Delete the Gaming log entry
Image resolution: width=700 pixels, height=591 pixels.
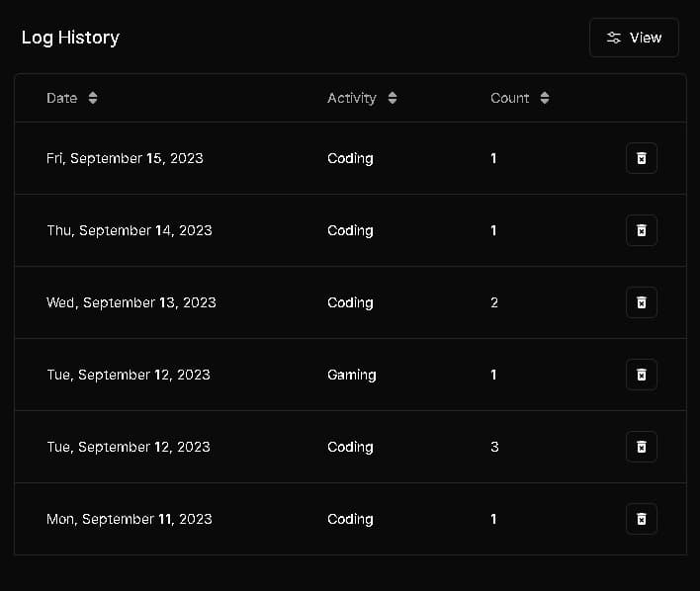point(641,375)
